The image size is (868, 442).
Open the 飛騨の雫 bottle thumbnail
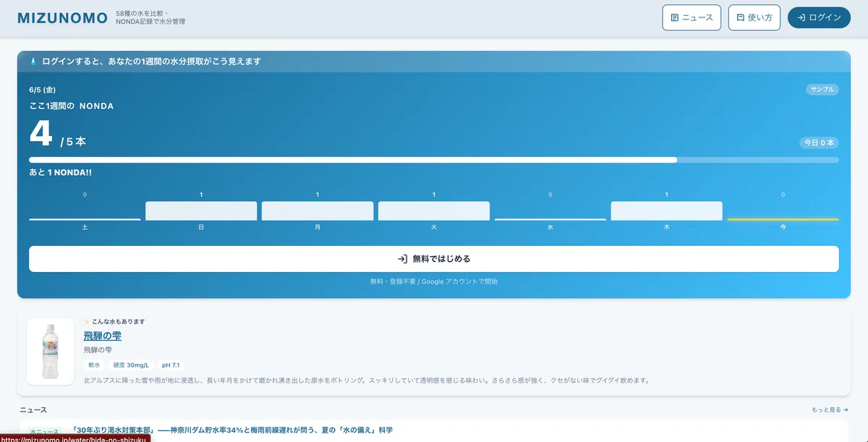click(50, 352)
